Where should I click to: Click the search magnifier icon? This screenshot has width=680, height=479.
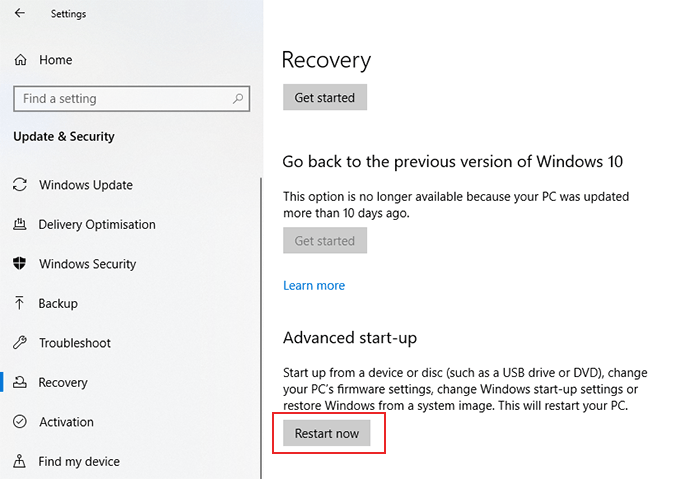(238, 99)
